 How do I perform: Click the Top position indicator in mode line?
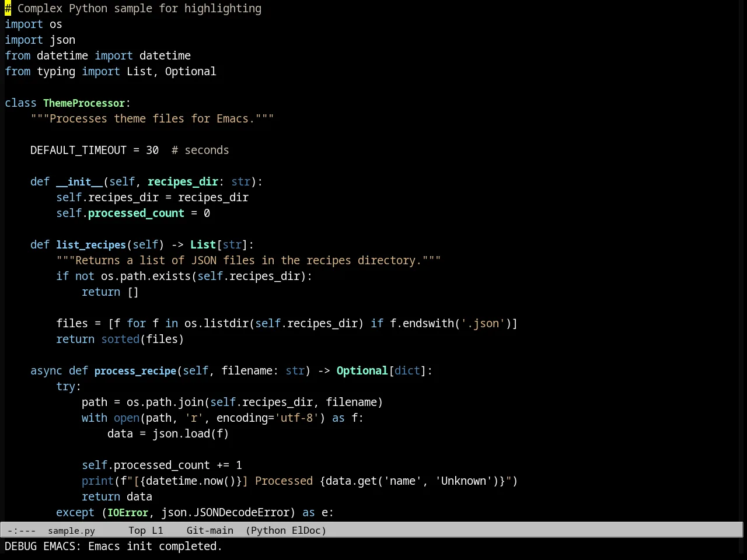(x=137, y=530)
